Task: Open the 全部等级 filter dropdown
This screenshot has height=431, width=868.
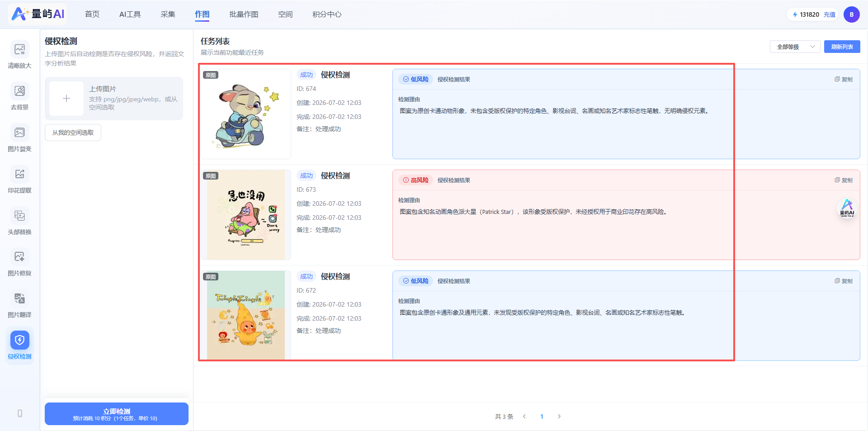Action: 795,47
